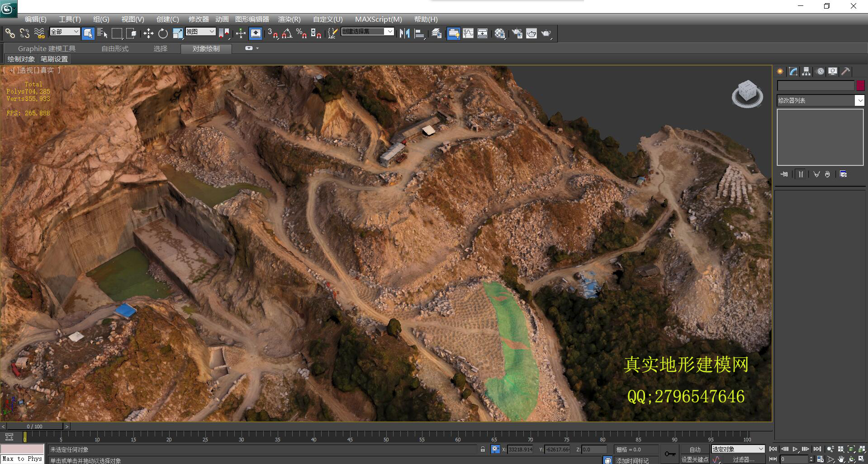
Task: Open Edit Named Selection Sets
Action: click(332, 33)
